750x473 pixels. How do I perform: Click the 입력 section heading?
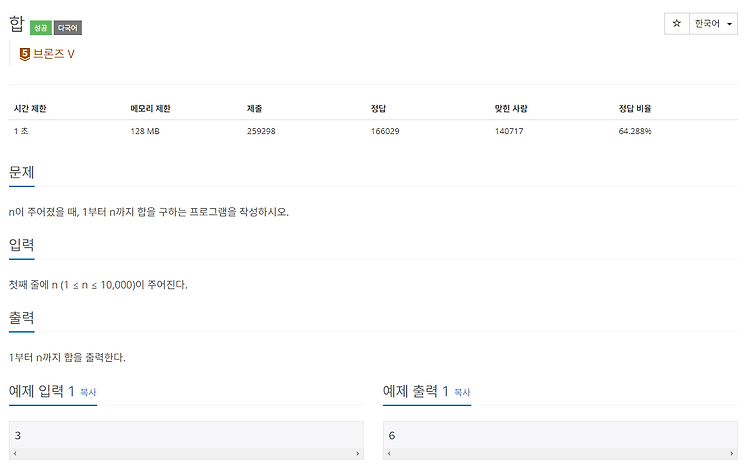22,245
